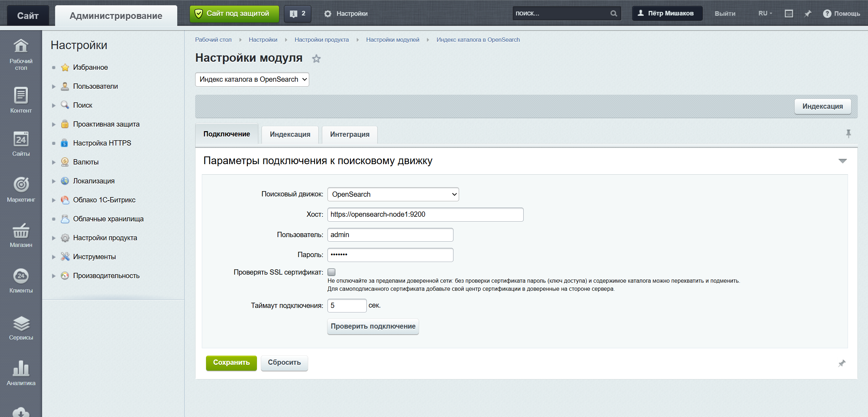Screen dimensions: 868x417
Task: Open Настройки модулей breadcrumb link
Action: pos(392,40)
